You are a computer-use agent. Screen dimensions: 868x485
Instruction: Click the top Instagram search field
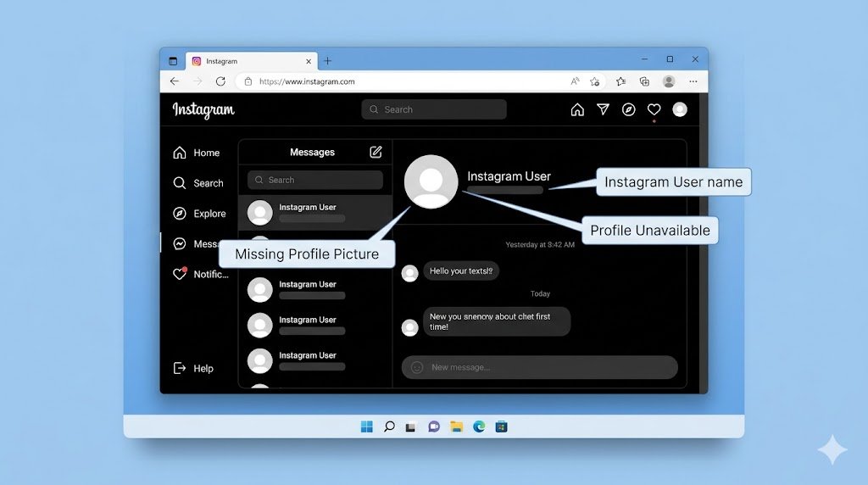[434, 109]
